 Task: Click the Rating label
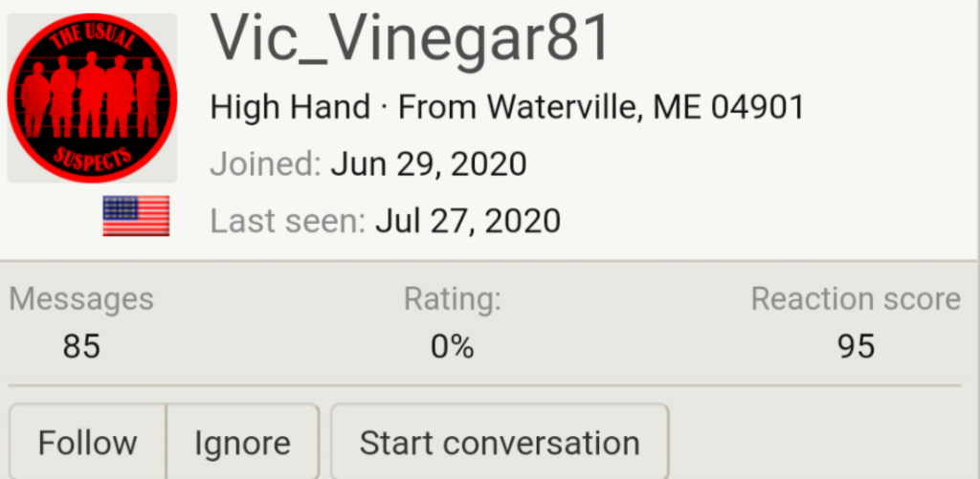(x=453, y=299)
